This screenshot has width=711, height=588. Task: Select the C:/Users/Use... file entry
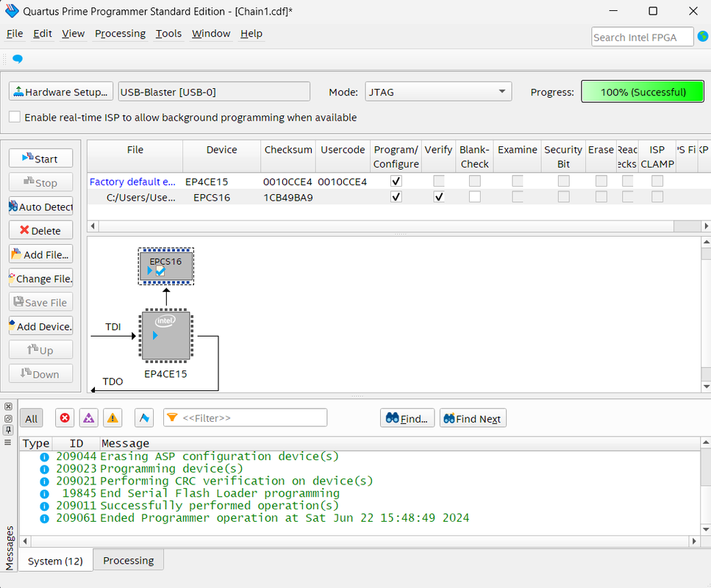click(141, 197)
